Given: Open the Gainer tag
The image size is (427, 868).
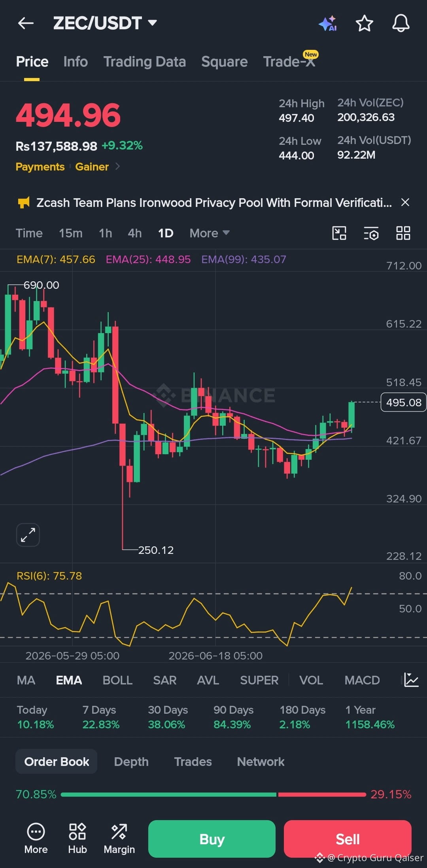Looking at the screenshot, I should point(92,167).
